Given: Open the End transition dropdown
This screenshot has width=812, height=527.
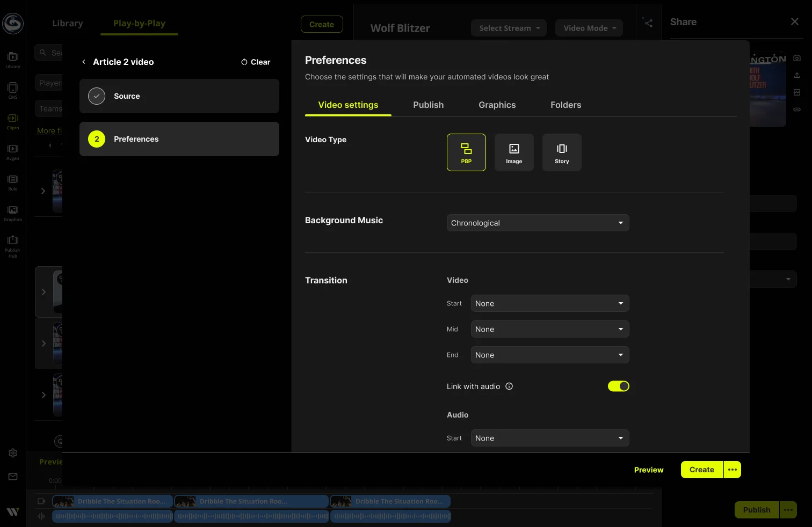Looking at the screenshot, I should 550,355.
